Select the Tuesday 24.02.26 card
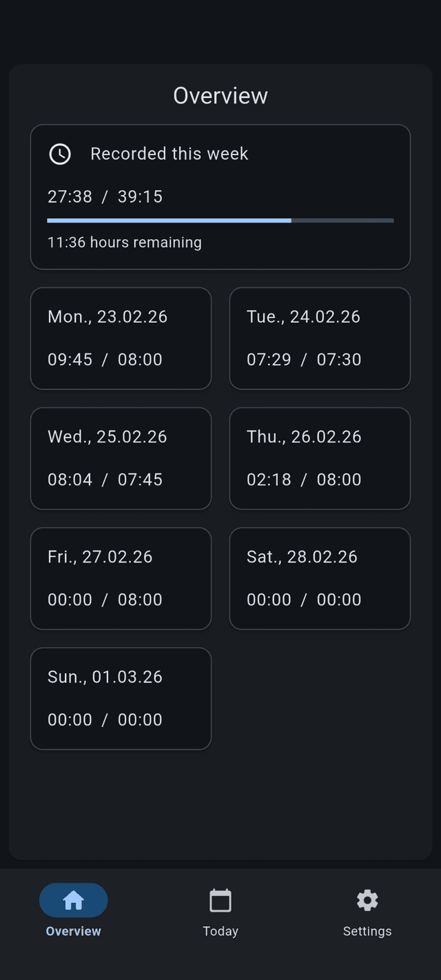This screenshot has width=441, height=980. tap(320, 338)
